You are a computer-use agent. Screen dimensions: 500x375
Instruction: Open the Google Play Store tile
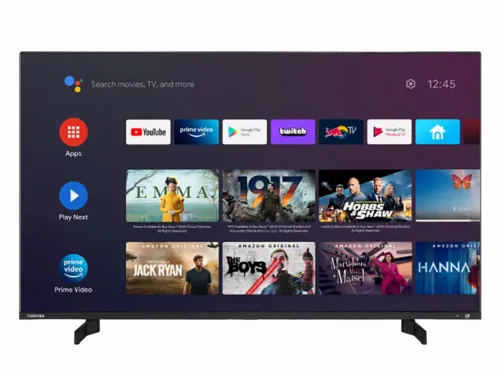245,132
